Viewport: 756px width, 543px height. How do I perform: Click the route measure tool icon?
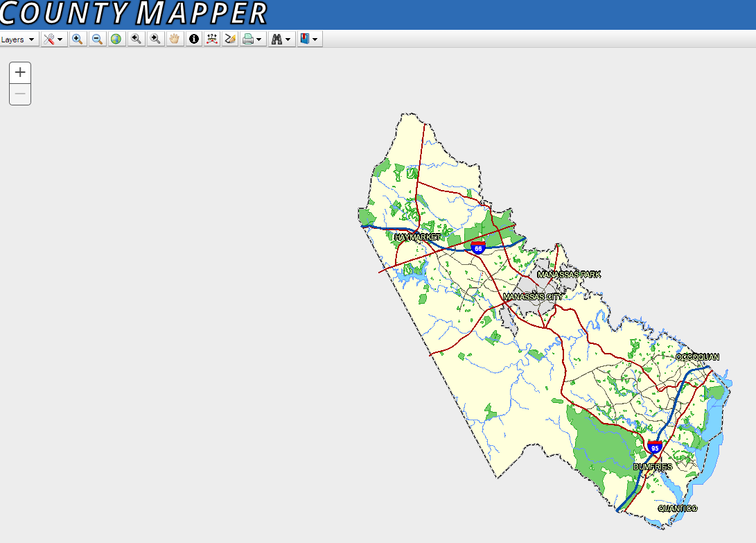point(212,39)
